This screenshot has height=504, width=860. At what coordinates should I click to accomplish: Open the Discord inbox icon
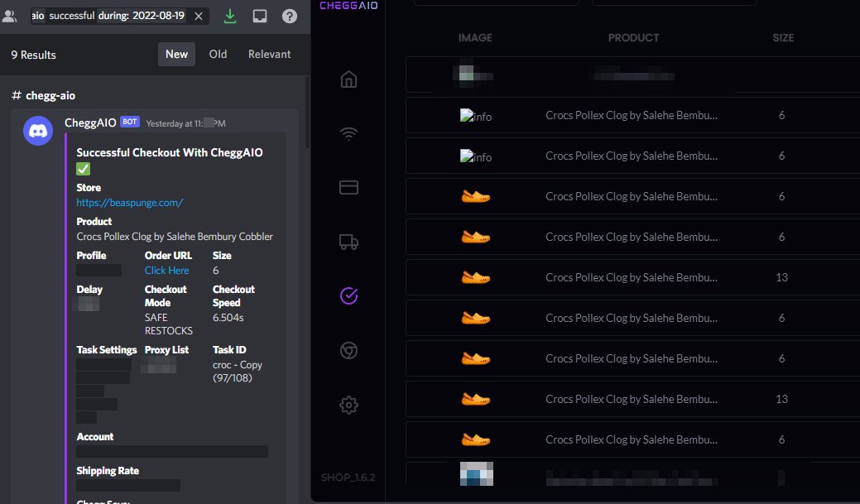coord(259,16)
